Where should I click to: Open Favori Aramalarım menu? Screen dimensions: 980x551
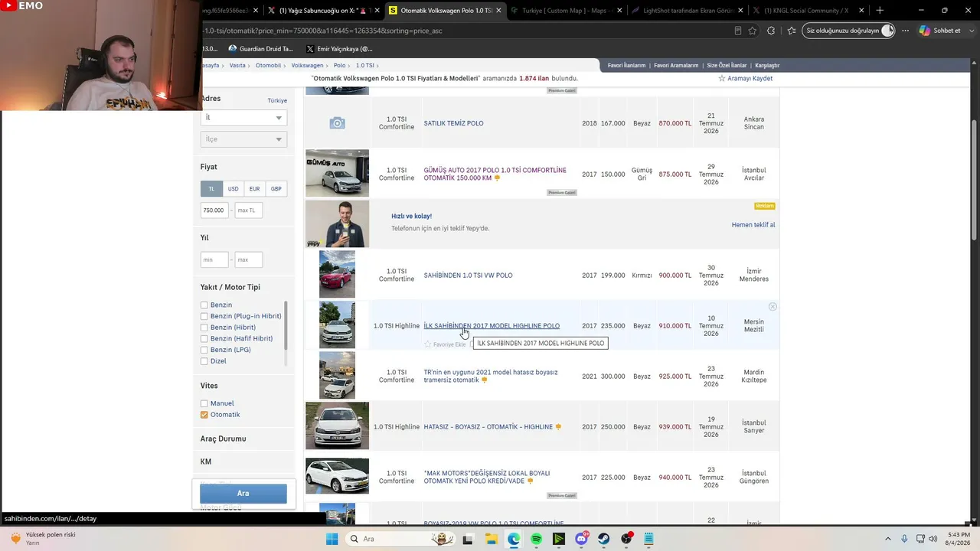tap(676, 66)
